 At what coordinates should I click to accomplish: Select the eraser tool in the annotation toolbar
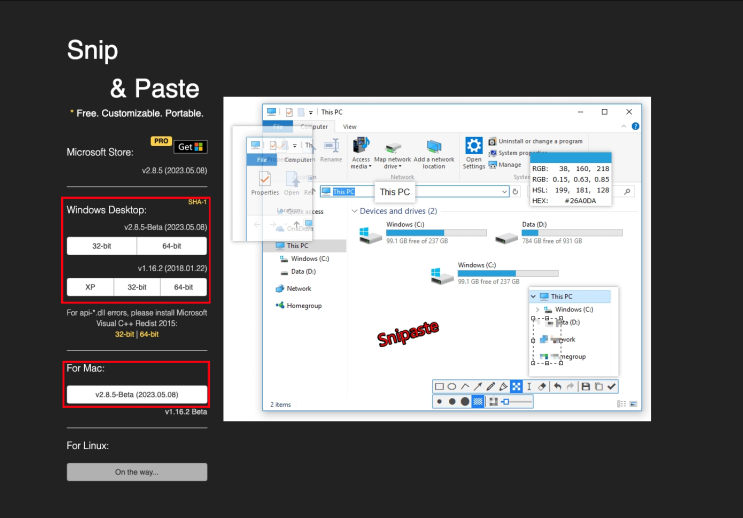tap(542, 387)
